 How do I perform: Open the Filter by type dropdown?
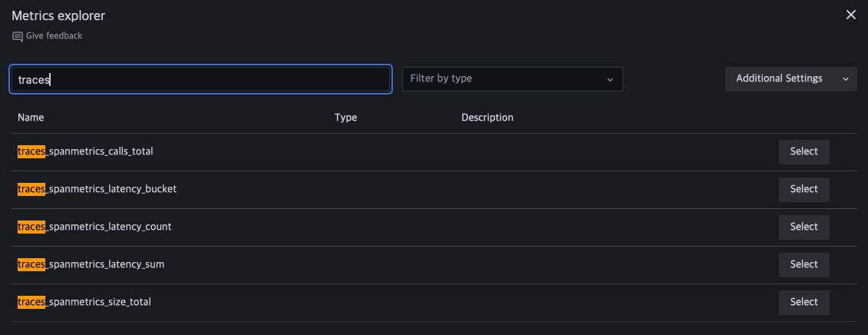512,79
